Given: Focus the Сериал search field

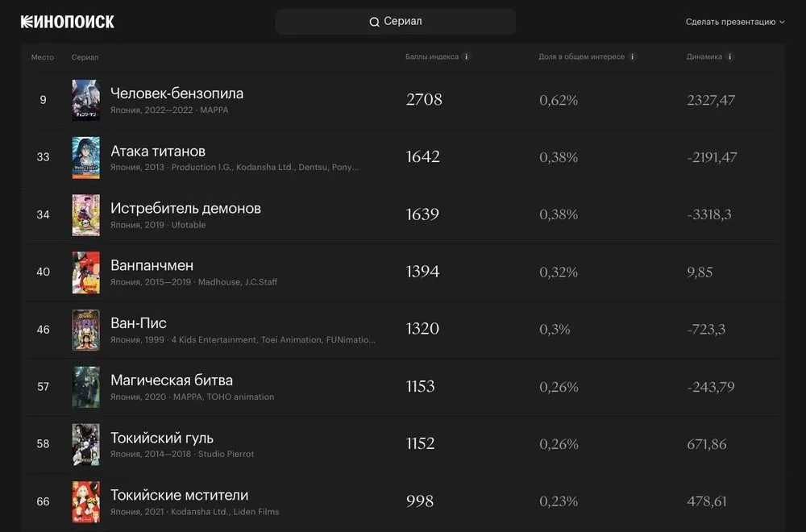Looking at the screenshot, I should [395, 22].
